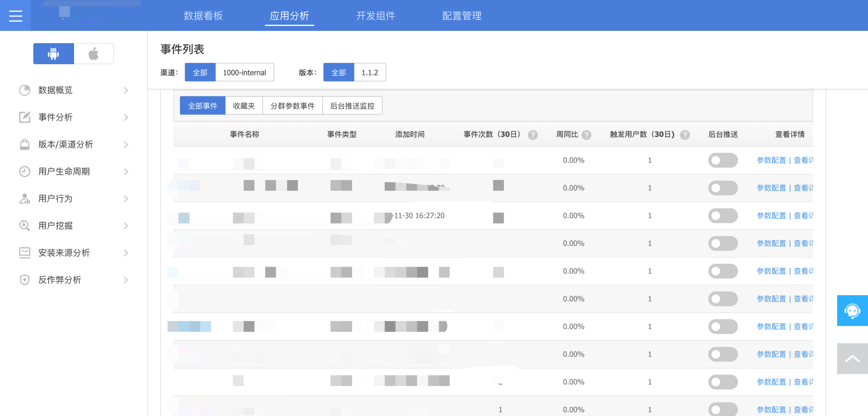
Task: Click the 用户生命周期 clock icon
Action: point(25,172)
